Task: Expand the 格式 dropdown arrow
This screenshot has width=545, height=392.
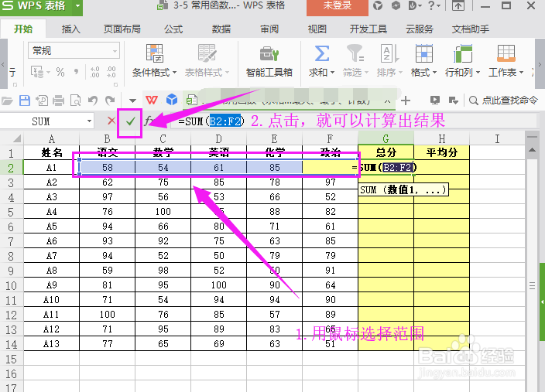Action: 434,73
